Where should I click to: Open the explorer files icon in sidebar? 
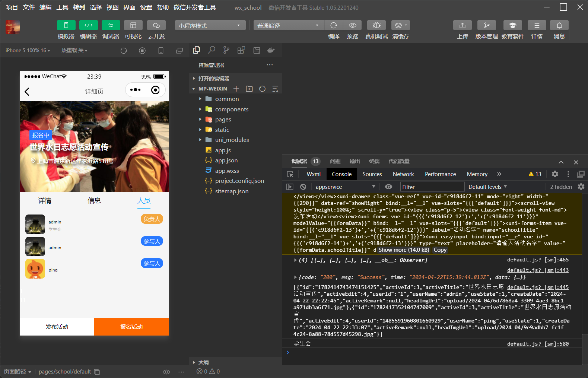pos(197,50)
